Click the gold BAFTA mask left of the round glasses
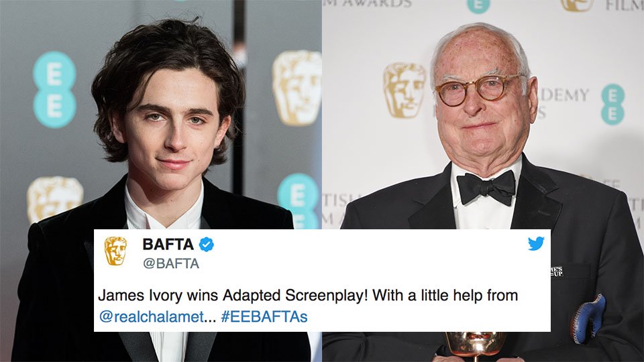The width and height of the screenshot is (644, 362). coord(404,90)
